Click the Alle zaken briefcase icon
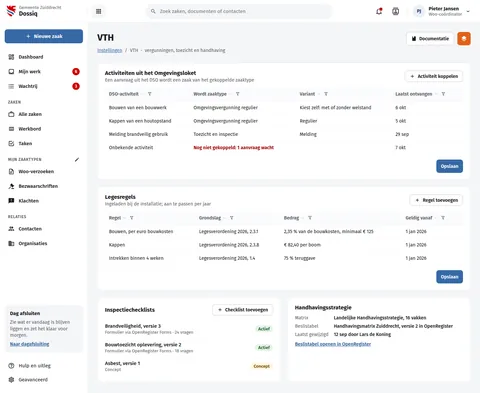Viewport: 480px width, 393px height. pyautogui.click(x=11, y=114)
